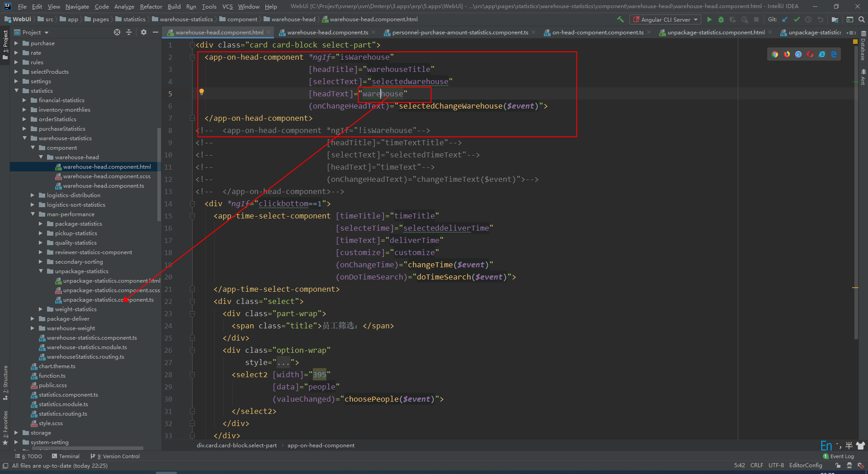Click the 5:42 cursor position indicator
Viewport: 868px width, 474px height.
740,465
